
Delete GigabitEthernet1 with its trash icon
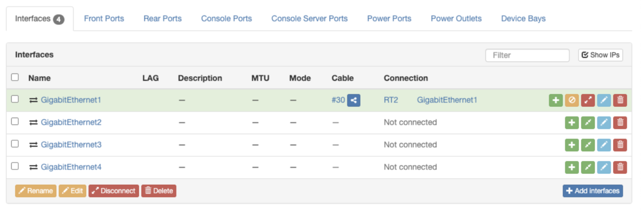pos(620,100)
